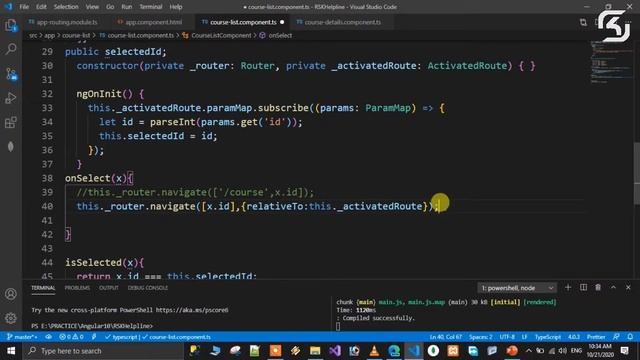Open the Manage gear settings icon
640x360 pixels.
(x=11, y=318)
